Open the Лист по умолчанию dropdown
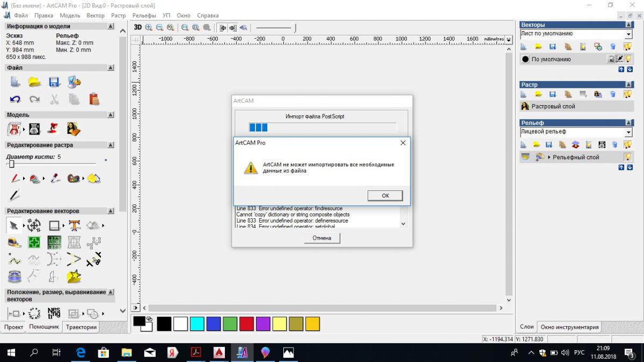This screenshot has width=644, height=362. click(628, 34)
